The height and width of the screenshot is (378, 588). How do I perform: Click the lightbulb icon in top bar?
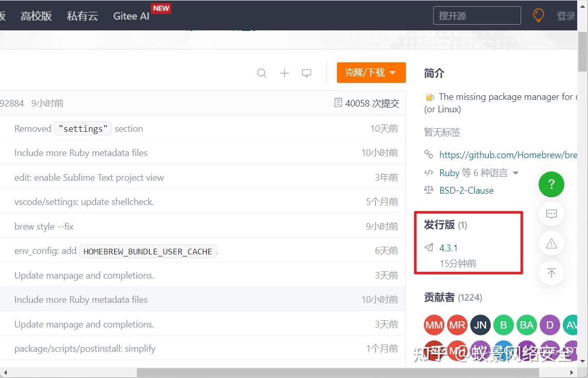pos(539,15)
